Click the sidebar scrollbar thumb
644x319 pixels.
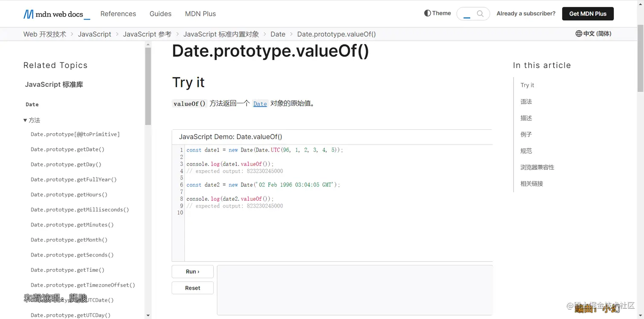148,86
